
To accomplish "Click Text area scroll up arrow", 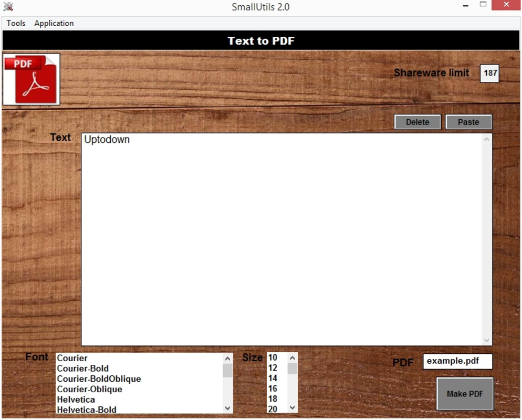I will 487,140.
